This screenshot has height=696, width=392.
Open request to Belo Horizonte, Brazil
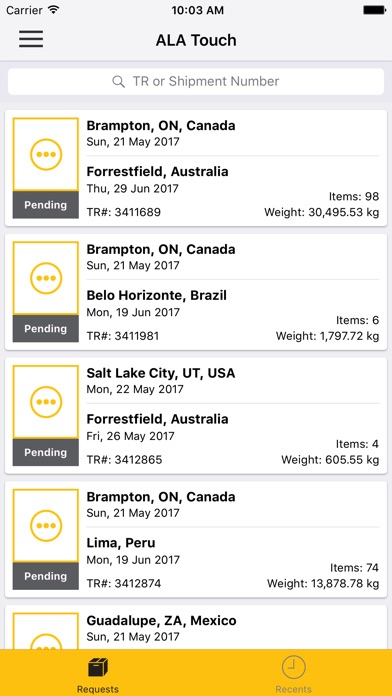tap(196, 292)
